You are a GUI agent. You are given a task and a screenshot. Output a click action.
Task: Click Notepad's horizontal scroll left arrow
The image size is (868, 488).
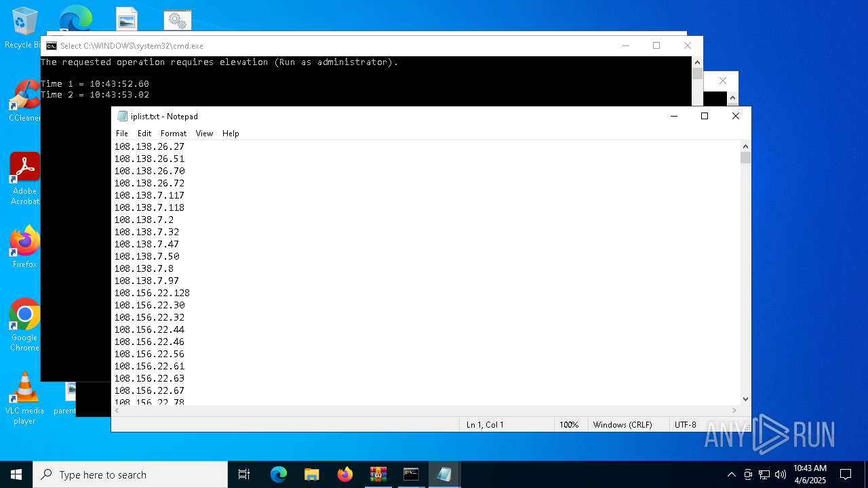117,411
